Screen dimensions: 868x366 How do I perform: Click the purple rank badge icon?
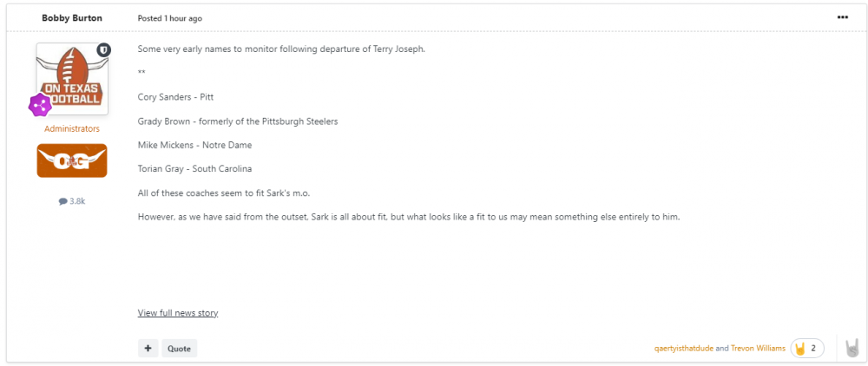(x=40, y=105)
